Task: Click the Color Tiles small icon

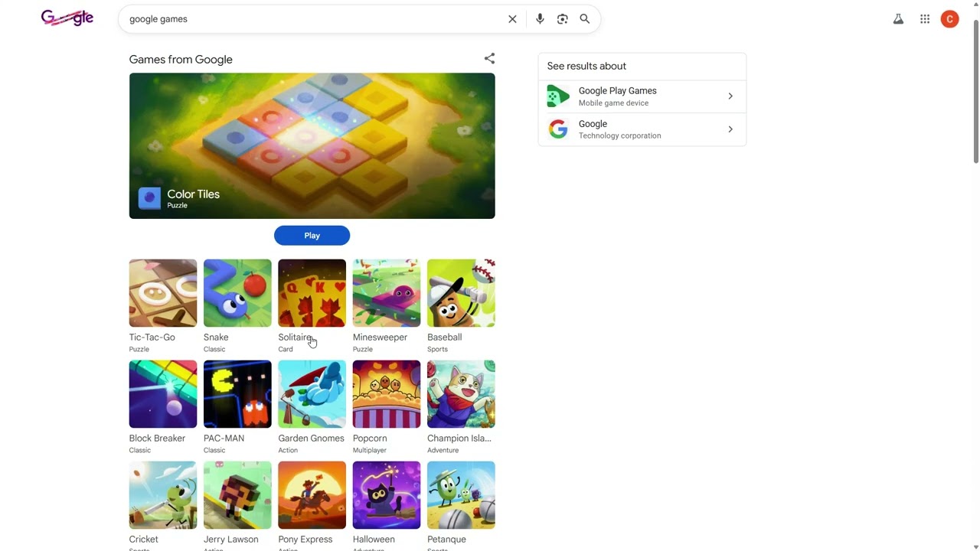Action: pyautogui.click(x=149, y=198)
